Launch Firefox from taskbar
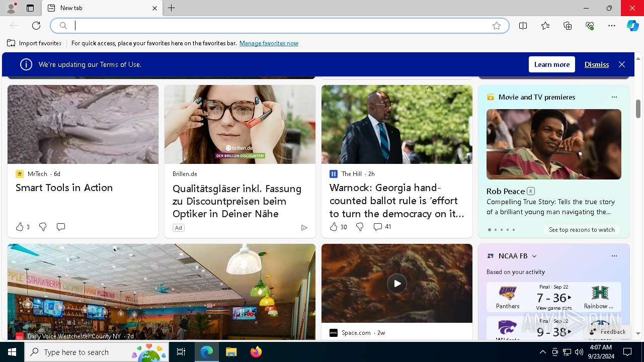The height and width of the screenshot is (362, 644). (256, 352)
